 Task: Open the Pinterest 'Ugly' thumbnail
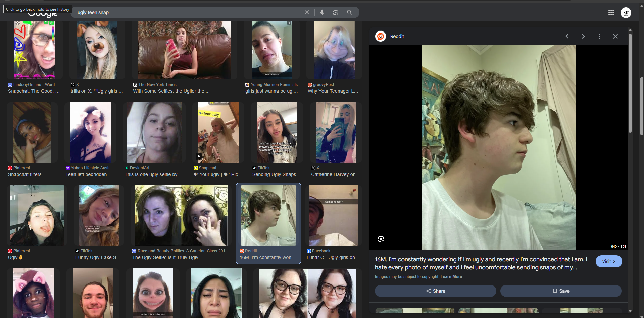37,215
